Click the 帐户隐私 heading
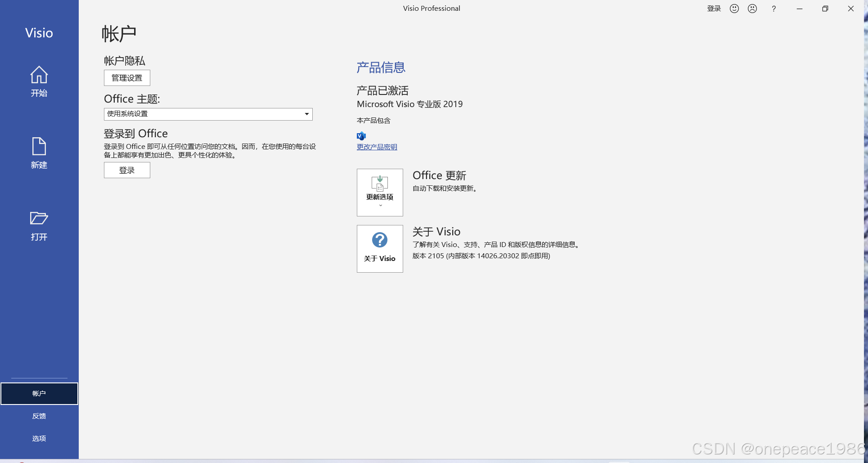 click(x=125, y=61)
